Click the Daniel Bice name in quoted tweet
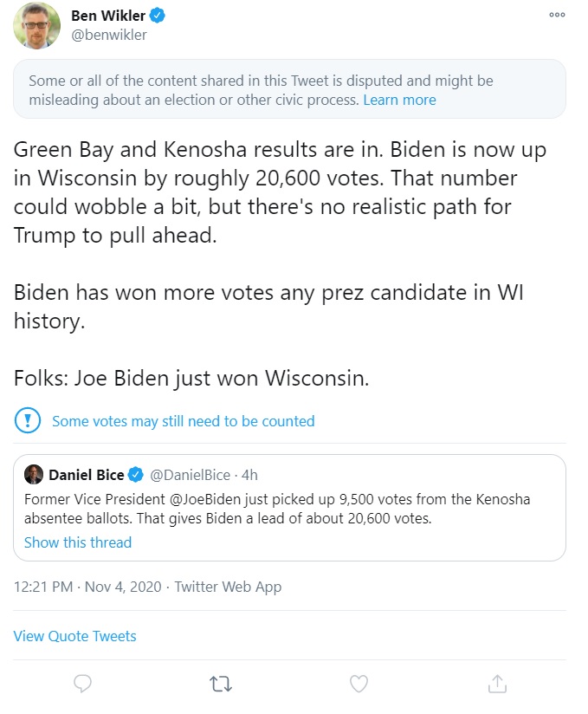The width and height of the screenshot is (588, 714). click(86, 475)
